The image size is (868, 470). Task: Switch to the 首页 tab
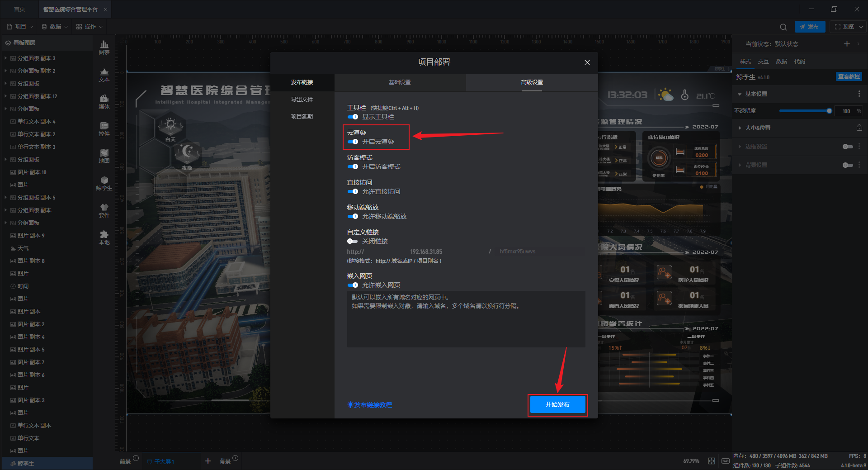[x=19, y=9]
